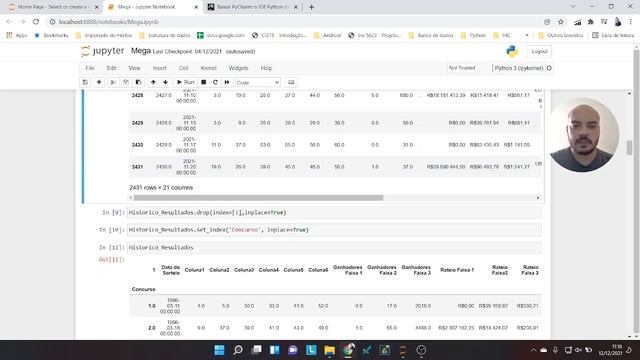Open the Edit menu in Jupyter
The width and height of the screenshot is (640, 360).
tap(111, 68)
